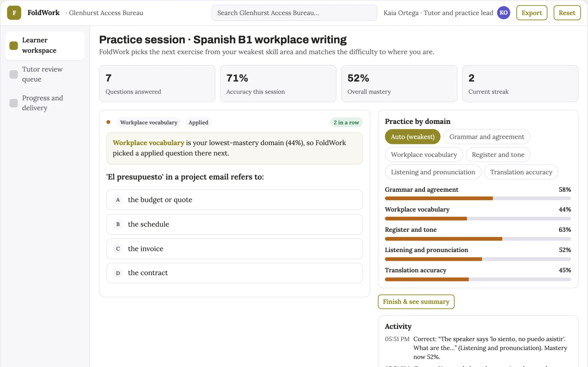Click the Progress and delivery sidebar icon

[x=14, y=103]
